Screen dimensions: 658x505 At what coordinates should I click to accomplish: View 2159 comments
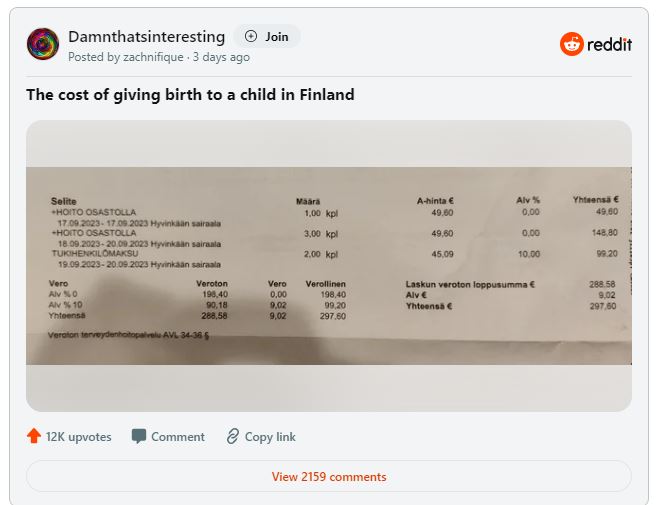point(329,476)
